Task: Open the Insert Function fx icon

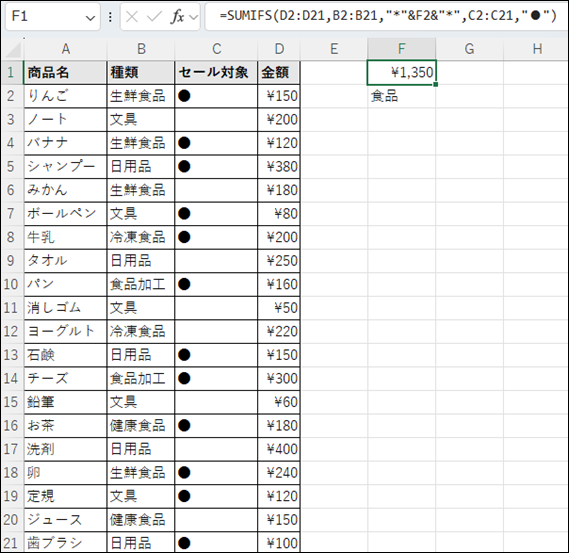Action: [177, 17]
